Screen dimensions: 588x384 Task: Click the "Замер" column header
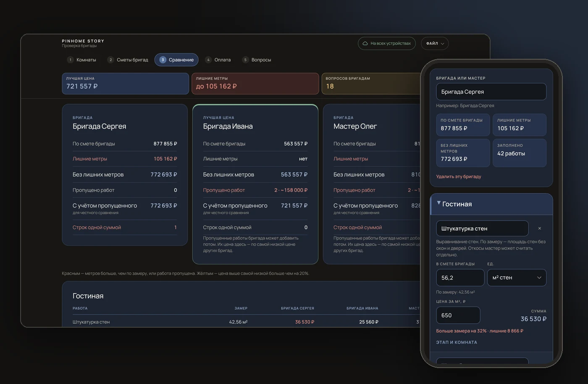(x=241, y=308)
